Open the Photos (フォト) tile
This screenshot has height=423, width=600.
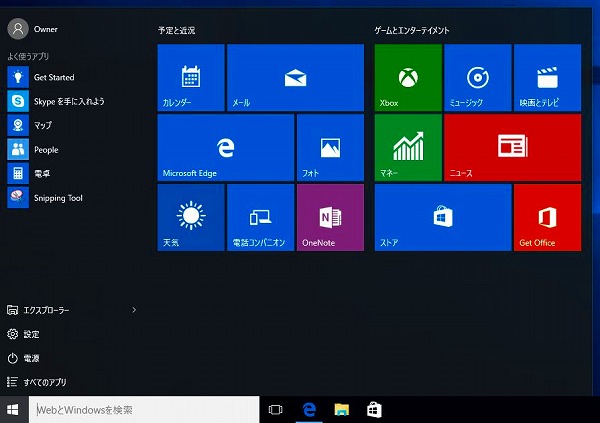click(330, 147)
